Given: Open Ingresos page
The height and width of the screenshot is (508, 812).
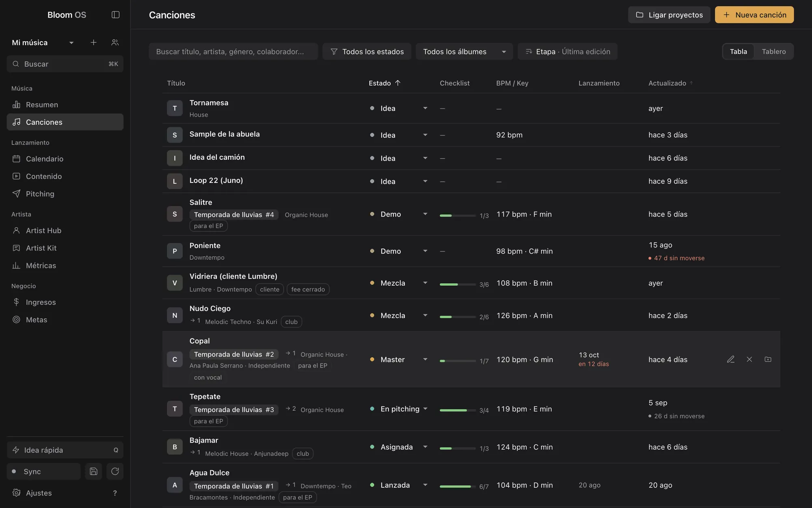Looking at the screenshot, I should coord(65,302).
